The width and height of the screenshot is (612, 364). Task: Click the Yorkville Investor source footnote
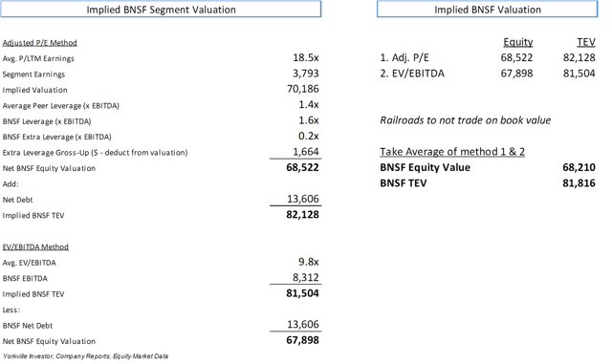[85, 356]
